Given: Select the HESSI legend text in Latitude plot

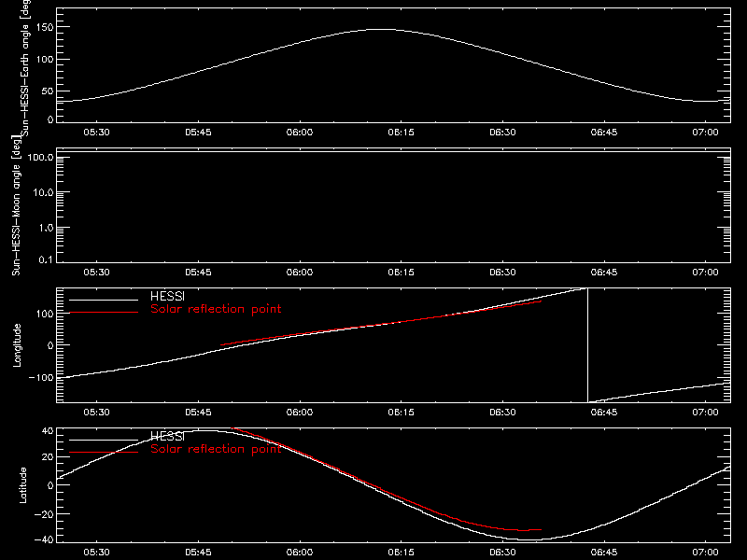Looking at the screenshot, I should pyautogui.click(x=167, y=436).
